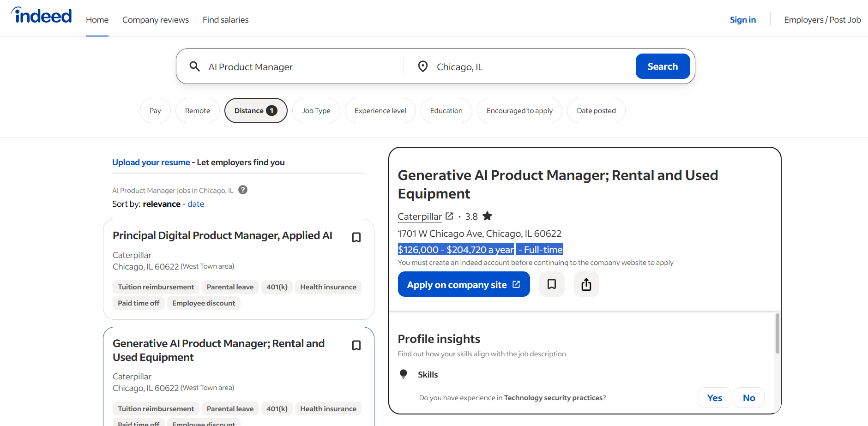Click the location pin icon
The image size is (868, 426).
[422, 66]
